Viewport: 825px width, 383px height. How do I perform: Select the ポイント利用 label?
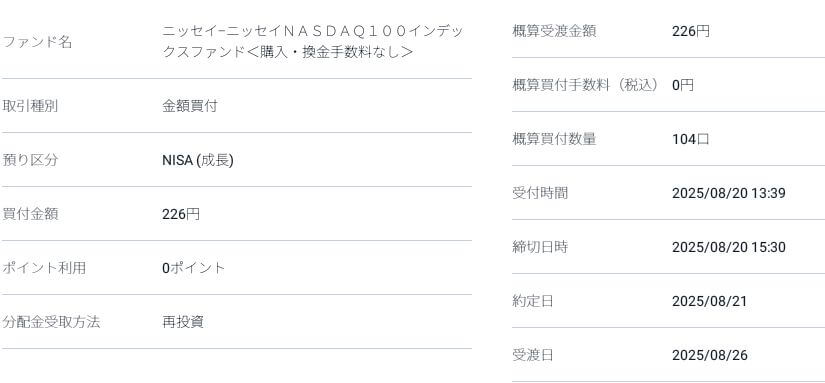click(44, 268)
